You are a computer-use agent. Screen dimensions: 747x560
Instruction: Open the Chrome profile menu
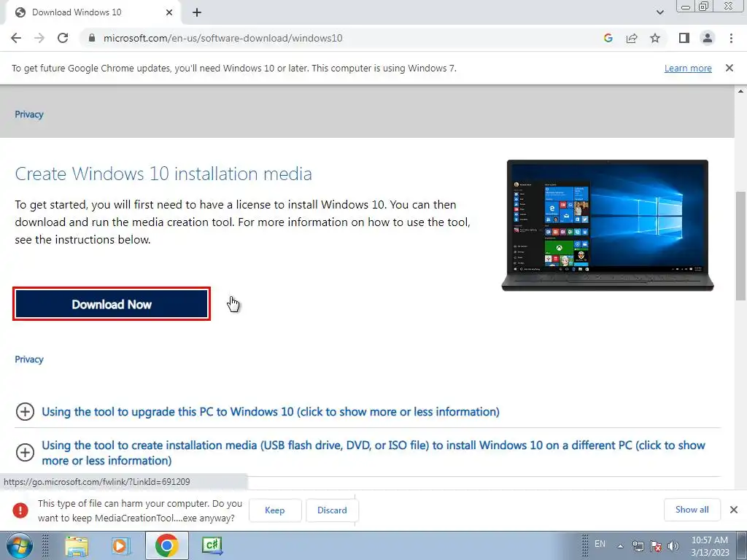708,38
